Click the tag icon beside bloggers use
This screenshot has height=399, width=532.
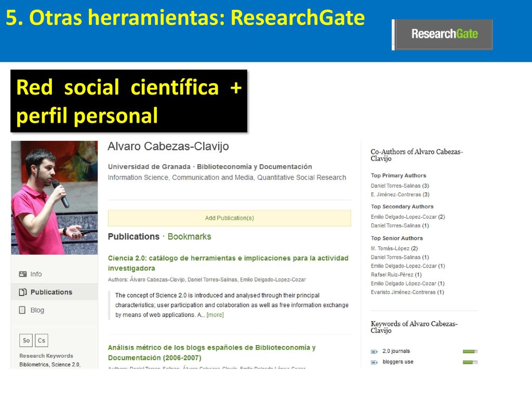click(374, 362)
